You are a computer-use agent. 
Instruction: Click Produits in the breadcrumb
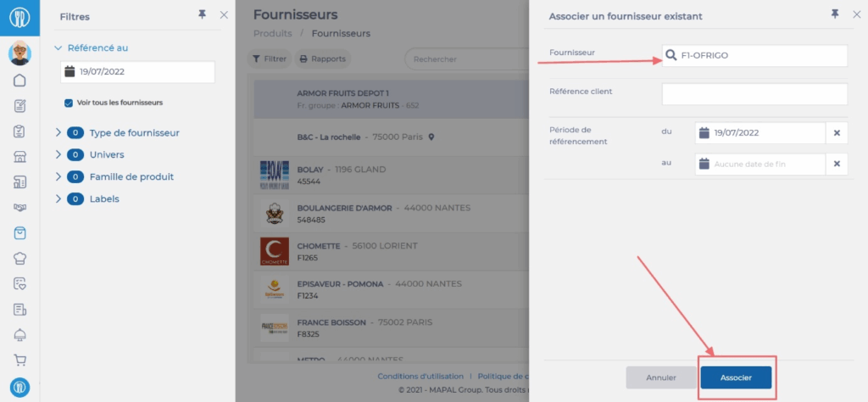click(x=271, y=34)
